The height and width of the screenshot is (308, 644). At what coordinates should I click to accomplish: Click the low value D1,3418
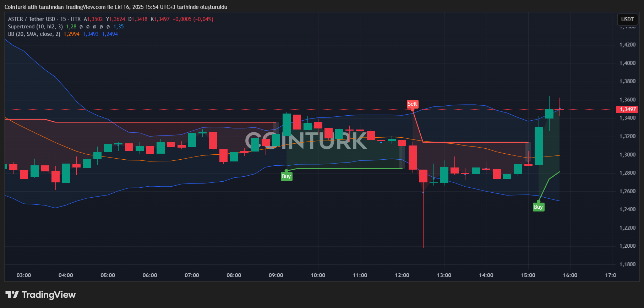pyautogui.click(x=138, y=19)
